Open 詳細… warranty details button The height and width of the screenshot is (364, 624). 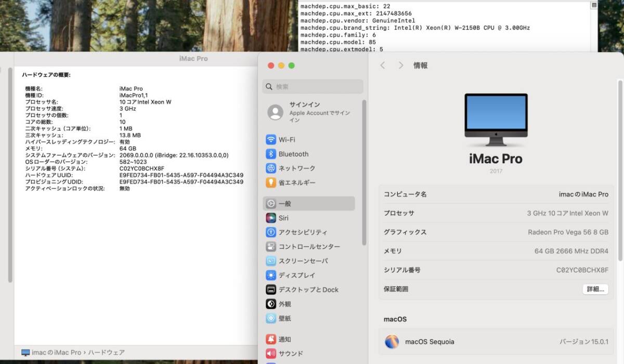(x=595, y=289)
